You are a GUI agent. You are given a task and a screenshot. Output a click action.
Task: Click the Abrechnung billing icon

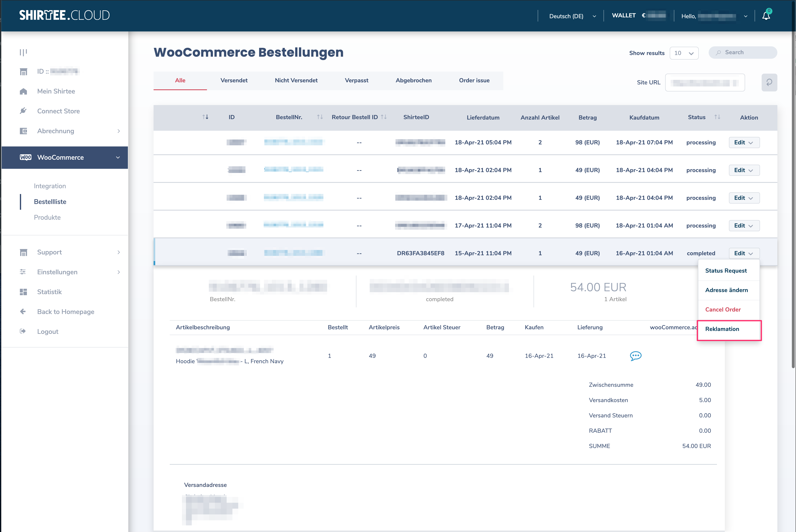point(23,131)
